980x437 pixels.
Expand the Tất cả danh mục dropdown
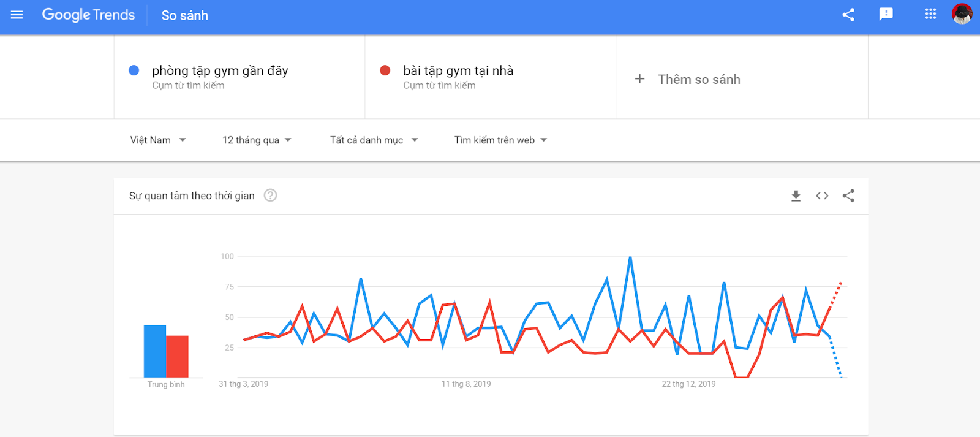click(x=374, y=140)
